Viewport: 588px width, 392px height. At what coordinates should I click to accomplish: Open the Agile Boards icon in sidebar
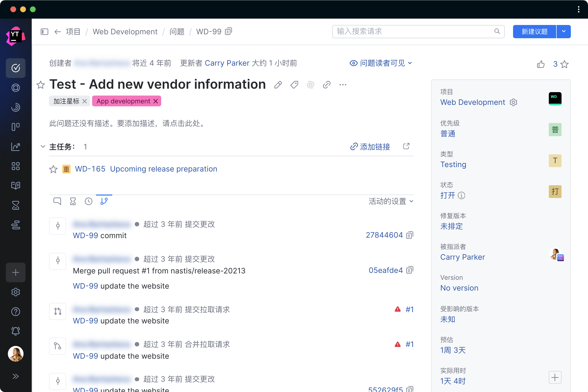click(x=15, y=127)
